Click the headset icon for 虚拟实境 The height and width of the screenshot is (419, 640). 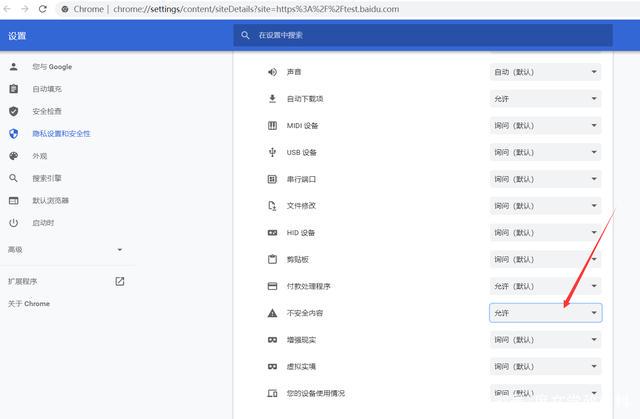tap(272, 366)
